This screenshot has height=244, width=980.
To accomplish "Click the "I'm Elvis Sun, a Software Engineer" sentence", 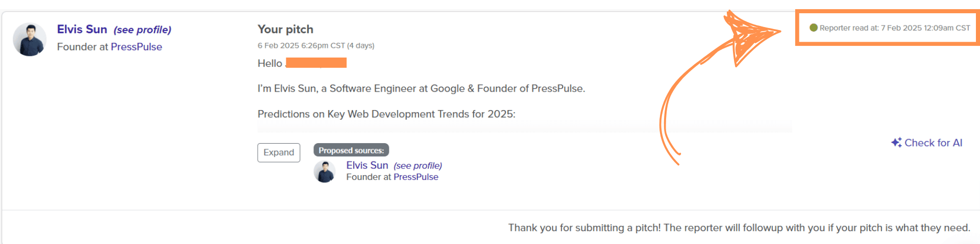I will point(421,89).
